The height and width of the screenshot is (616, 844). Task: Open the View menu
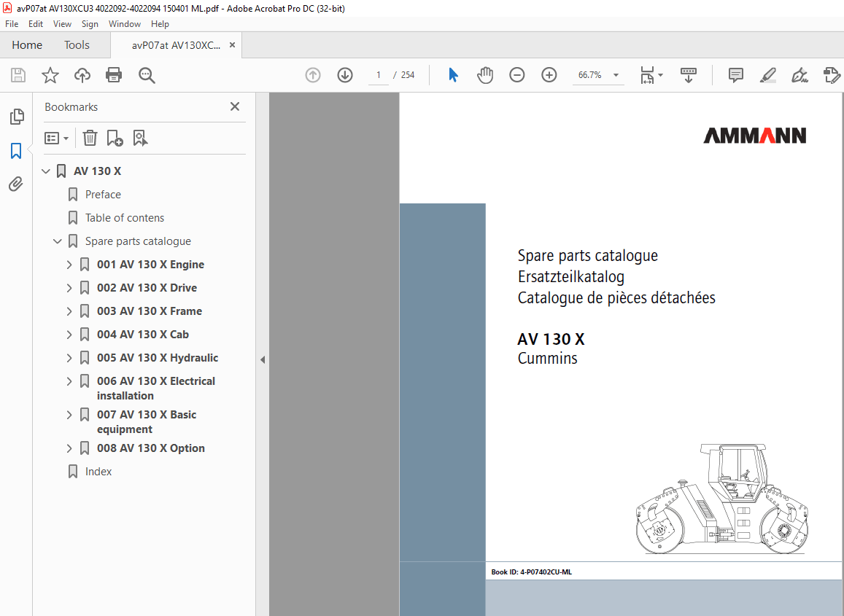(62, 23)
